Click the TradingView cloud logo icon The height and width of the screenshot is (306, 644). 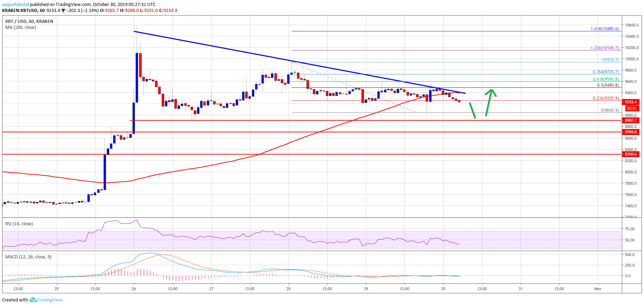click(33, 300)
